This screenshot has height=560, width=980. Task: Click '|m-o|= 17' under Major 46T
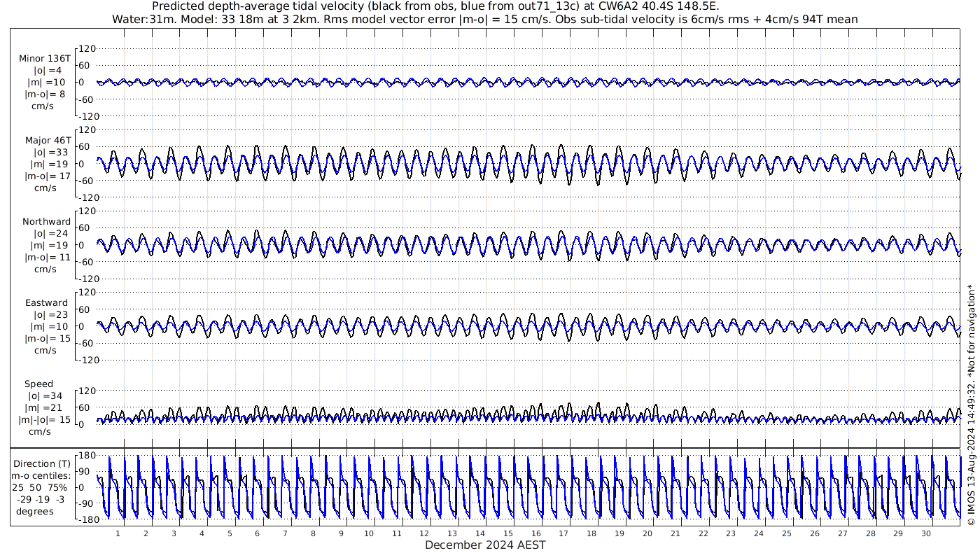click(x=48, y=176)
